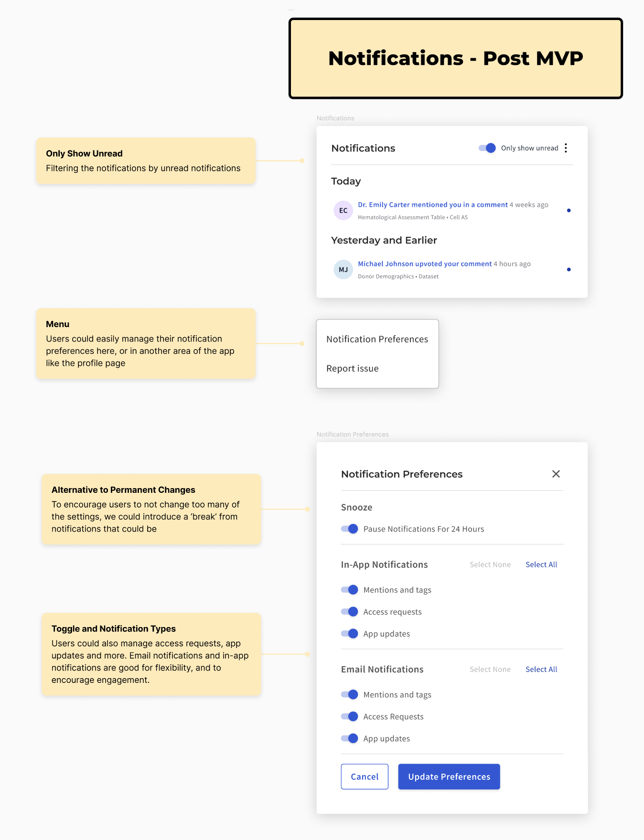Toggle in-app Access requests switch

pos(350,612)
